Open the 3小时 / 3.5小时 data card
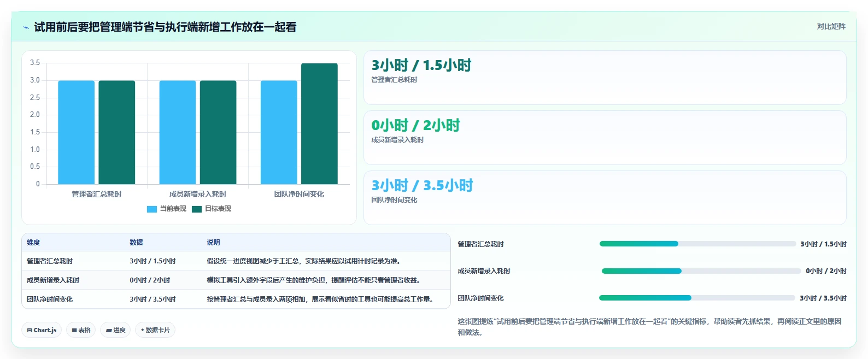 tap(605, 198)
